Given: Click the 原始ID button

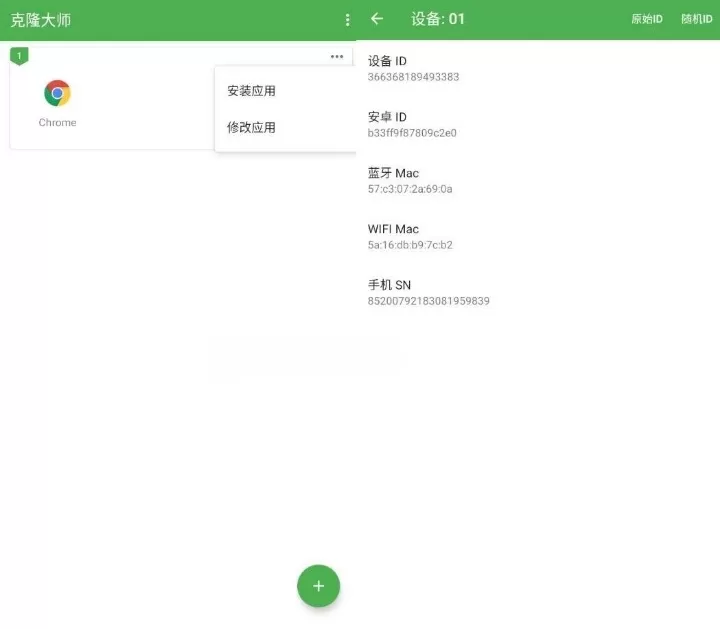Looking at the screenshot, I should tap(647, 19).
